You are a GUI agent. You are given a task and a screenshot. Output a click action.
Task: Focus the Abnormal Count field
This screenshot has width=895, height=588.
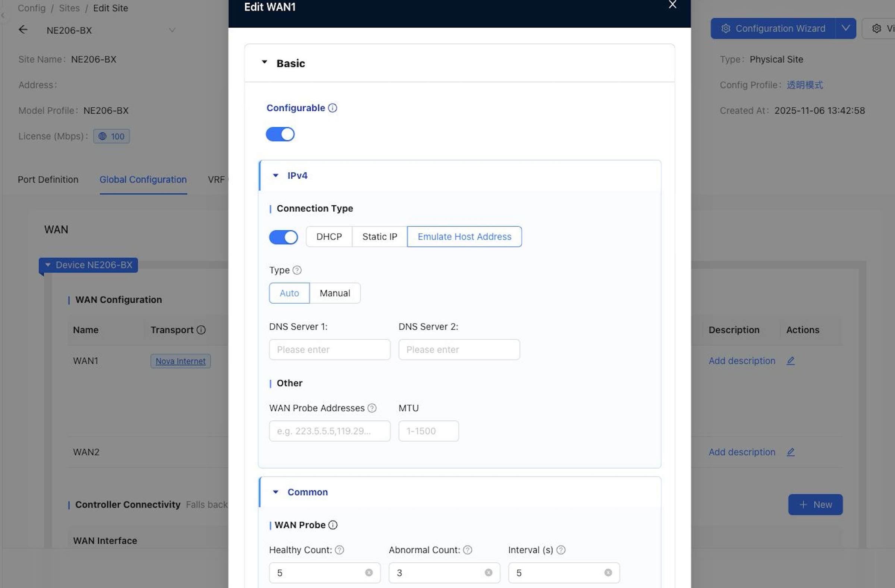point(445,573)
